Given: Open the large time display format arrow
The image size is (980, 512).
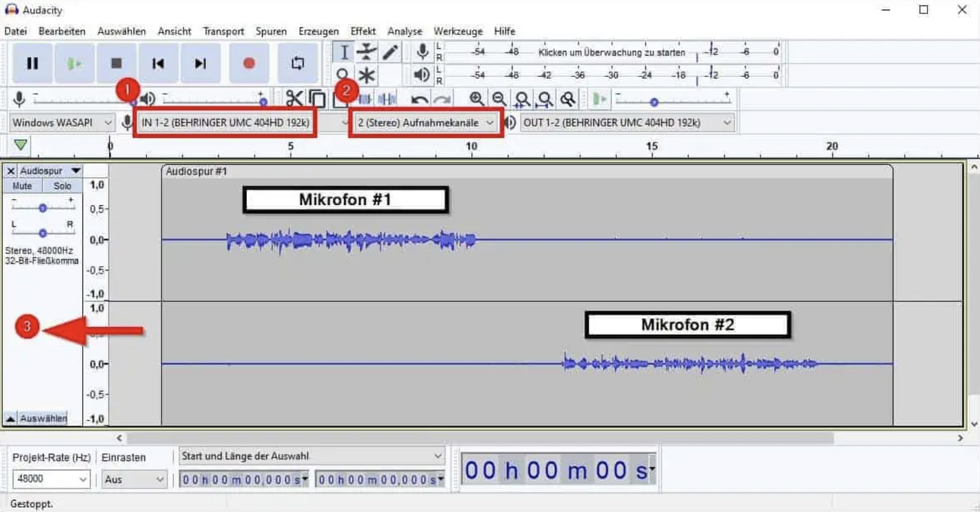Looking at the screenshot, I should [652, 469].
